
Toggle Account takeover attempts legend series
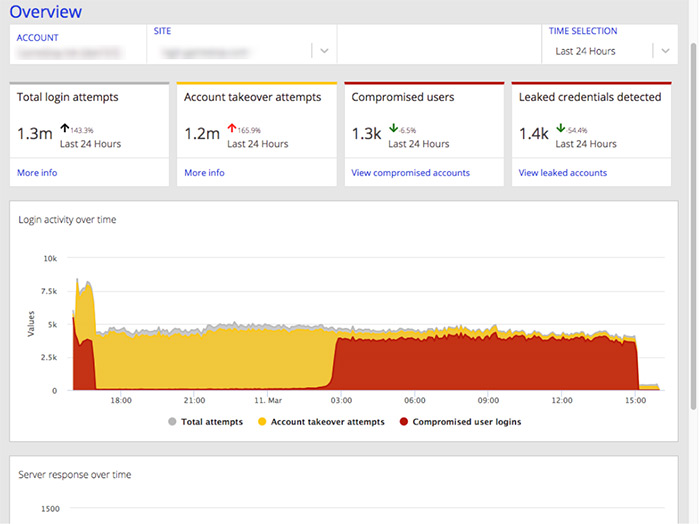pyautogui.click(x=328, y=422)
